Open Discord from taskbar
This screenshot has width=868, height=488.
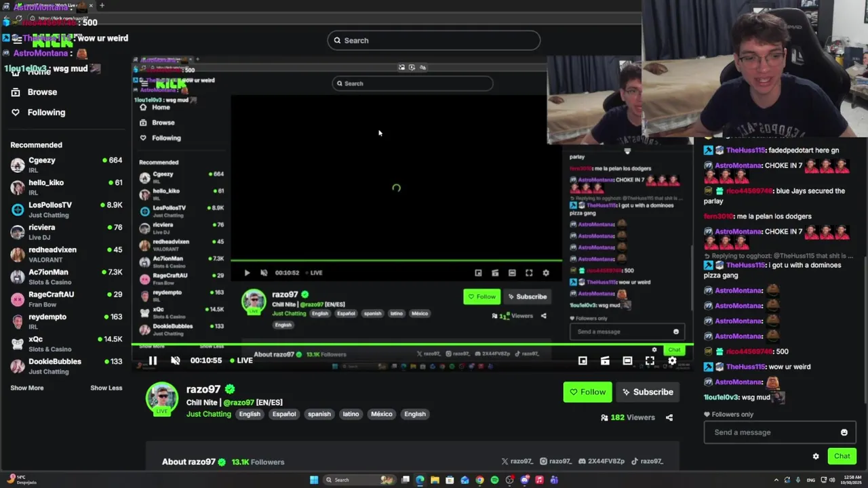525,480
